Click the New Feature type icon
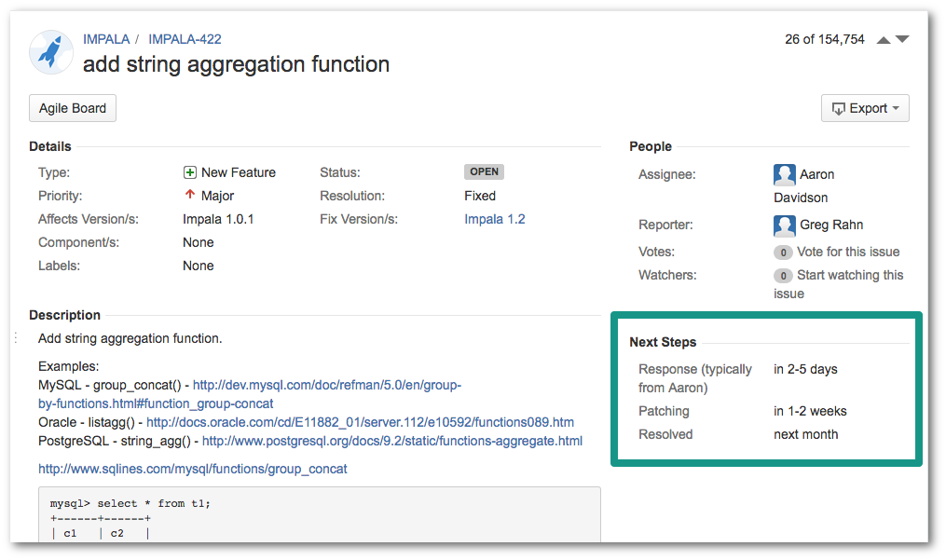Viewport: 946px width, 560px height. pos(189,172)
